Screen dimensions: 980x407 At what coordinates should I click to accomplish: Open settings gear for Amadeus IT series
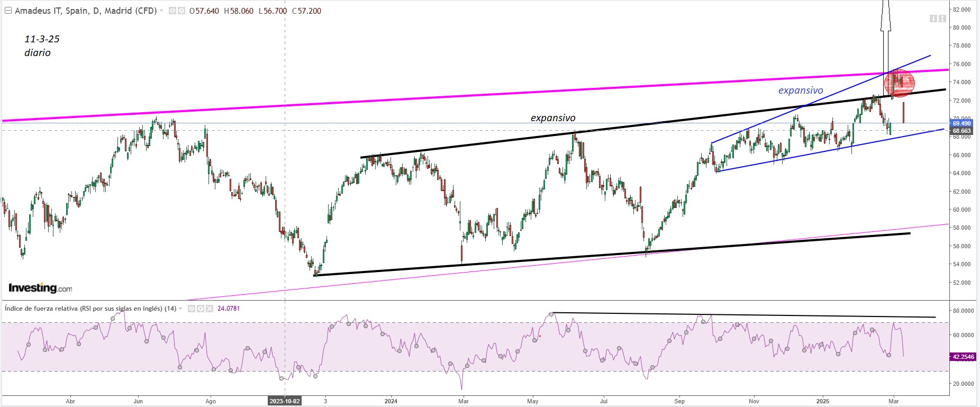(x=182, y=11)
